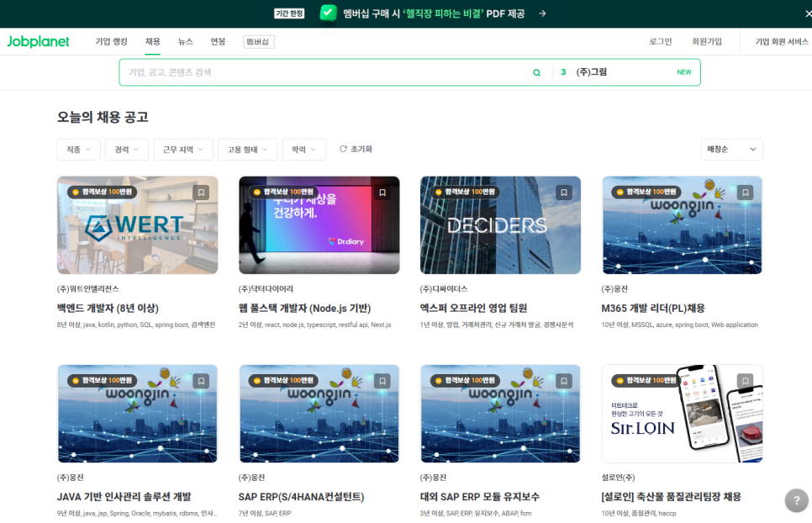This screenshot has width=812, height=523.
Task: Click the search magnifier icon
Action: [x=536, y=72]
